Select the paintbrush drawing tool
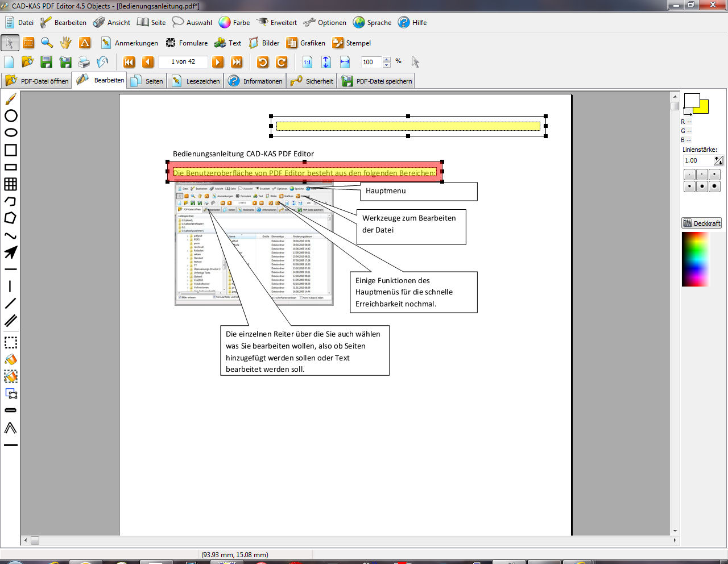Image resolution: width=728 pixels, height=564 pixels. 11,99
